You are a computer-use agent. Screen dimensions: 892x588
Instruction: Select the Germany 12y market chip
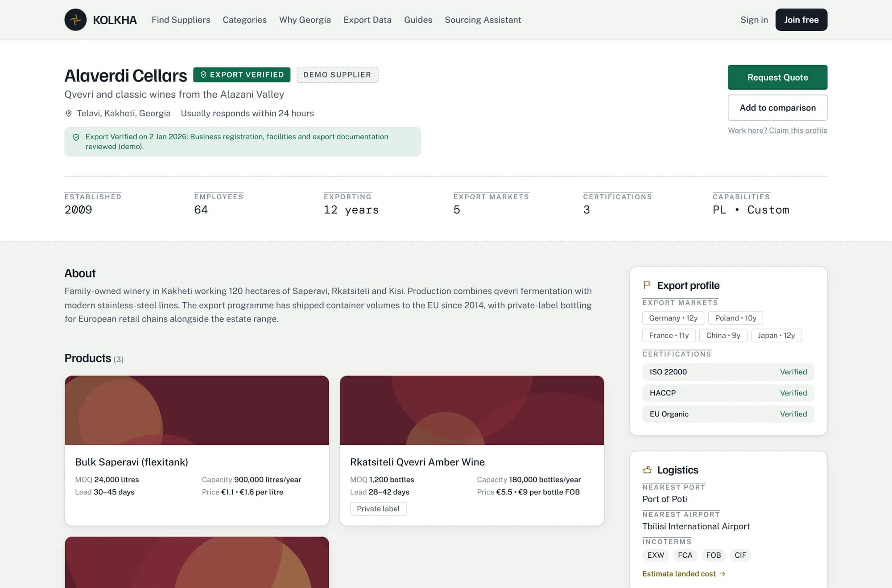(673, 318)
